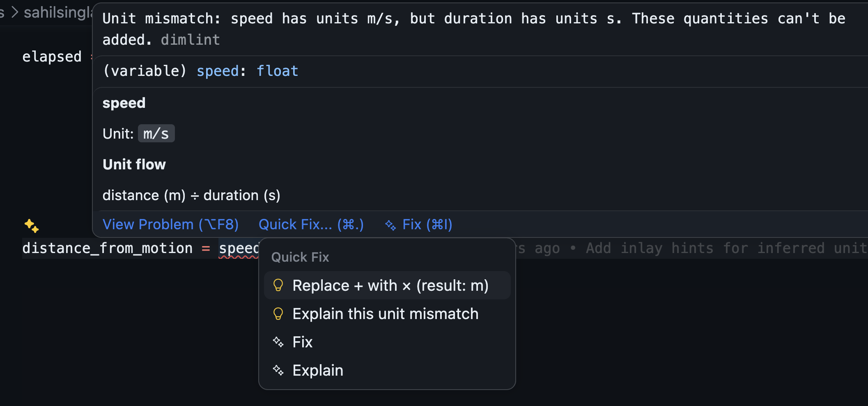Screen dimensions: 868x406
Task: Click lightbulb icon beside Replace + with ×
Action: pos(278,285)
